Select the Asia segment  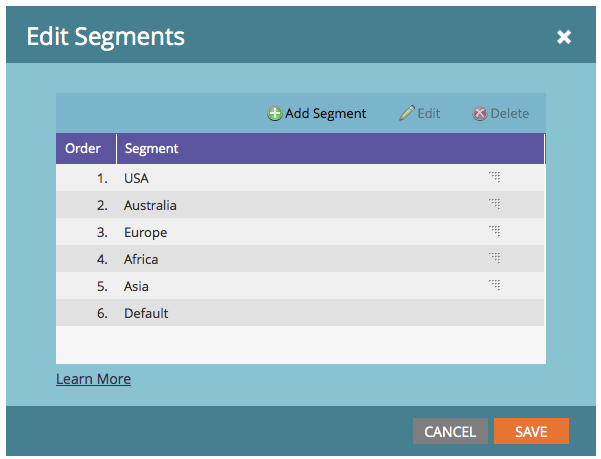tap(300, 286)
